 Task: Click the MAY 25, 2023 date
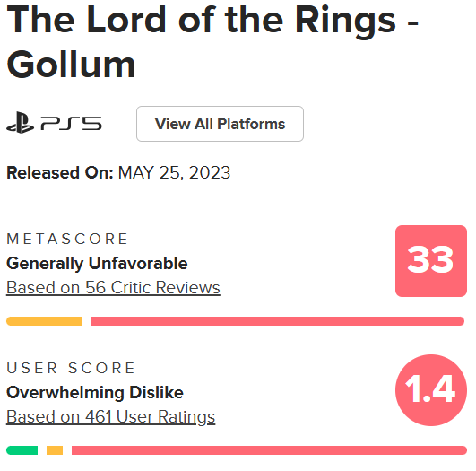click(x=174, y=172)
